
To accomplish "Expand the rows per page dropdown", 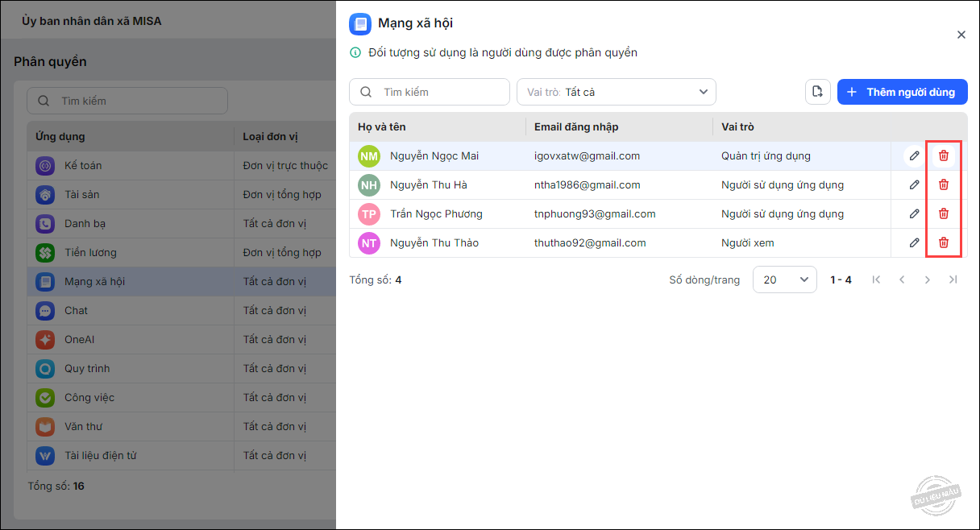I will (784, 279).
